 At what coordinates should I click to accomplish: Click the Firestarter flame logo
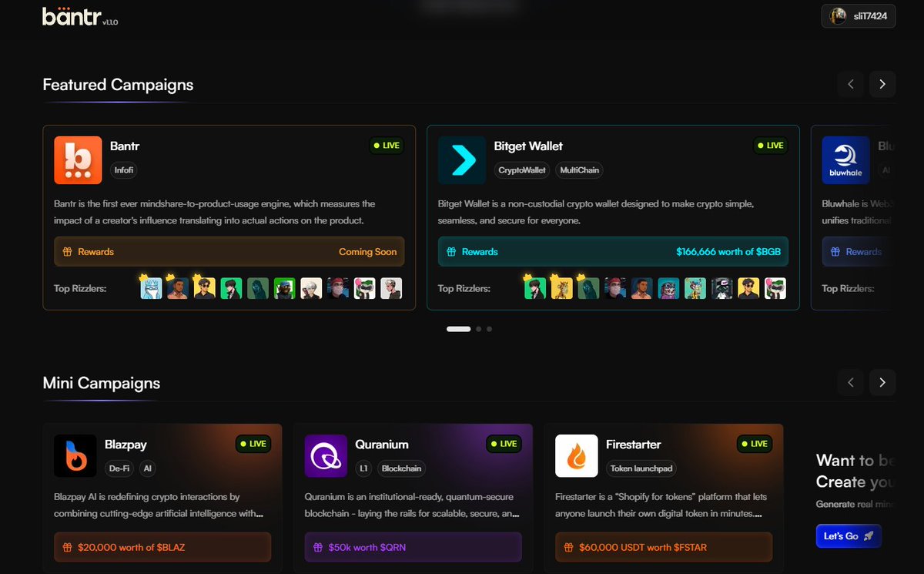[x=577, y=456]
